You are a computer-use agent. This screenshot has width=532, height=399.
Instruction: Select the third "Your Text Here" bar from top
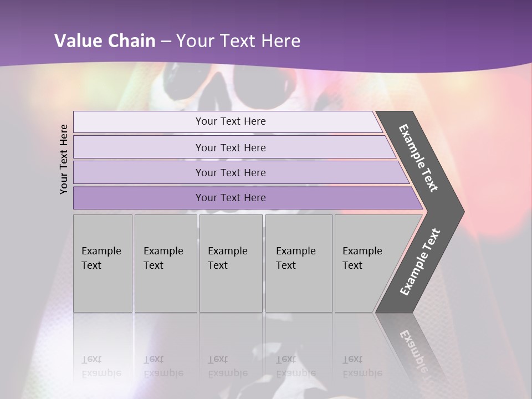[x=231, y=172]
